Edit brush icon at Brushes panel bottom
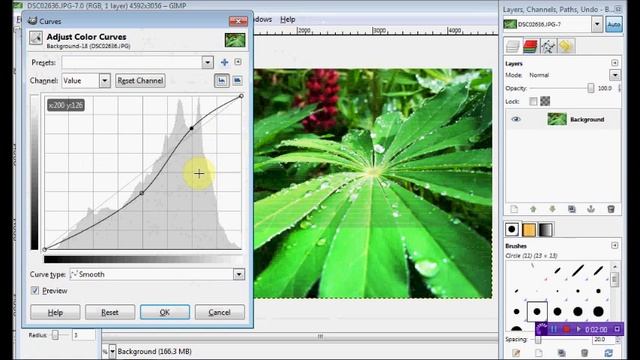Image resolution: width=640 pixels, height=360 pixels. [516, 353]
